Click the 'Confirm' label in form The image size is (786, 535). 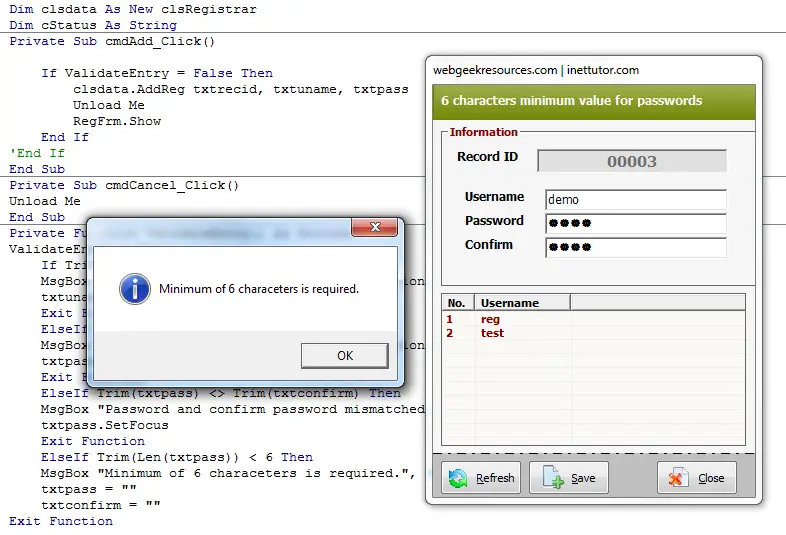pos(489,245)
